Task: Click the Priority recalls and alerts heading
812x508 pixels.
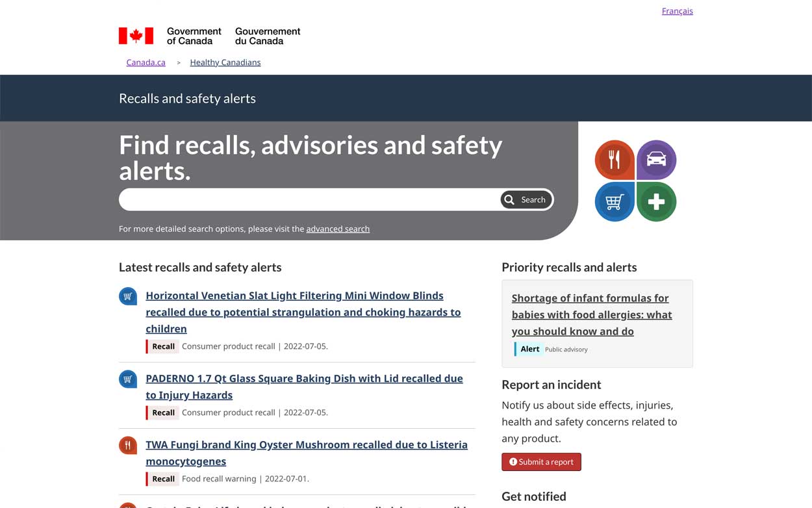Action: click(x=569, y=268)
